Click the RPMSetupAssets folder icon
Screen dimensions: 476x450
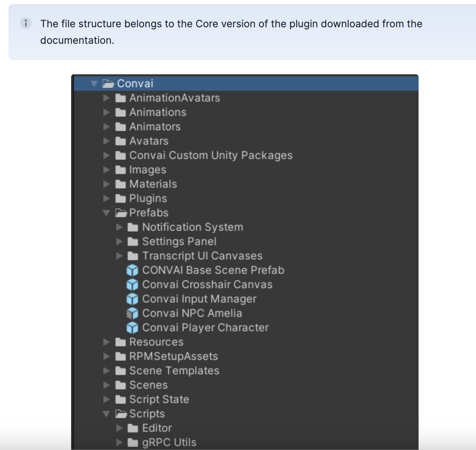121,357
